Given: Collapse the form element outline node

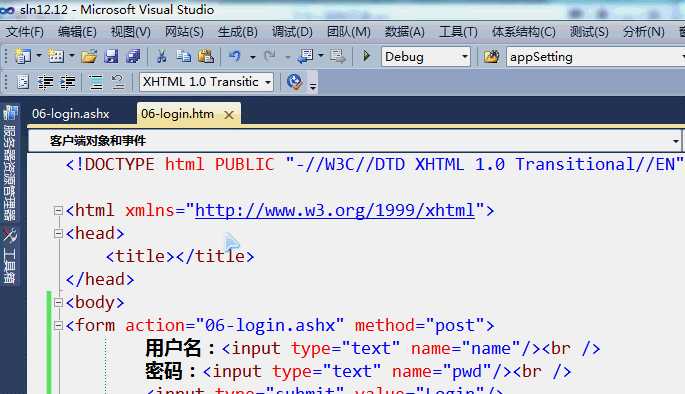Looking at the screenshot, I should [x=58, y=325].
